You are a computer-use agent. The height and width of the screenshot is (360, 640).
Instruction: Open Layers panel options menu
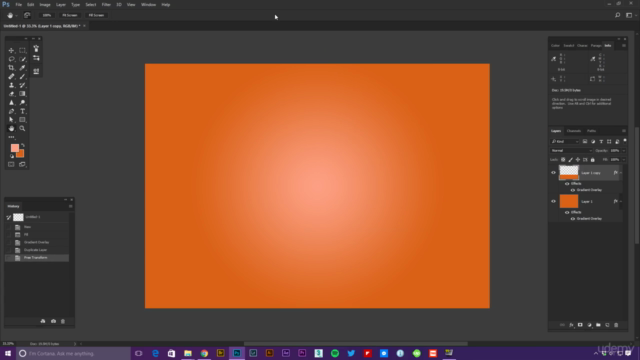click(x=624, y=131)
